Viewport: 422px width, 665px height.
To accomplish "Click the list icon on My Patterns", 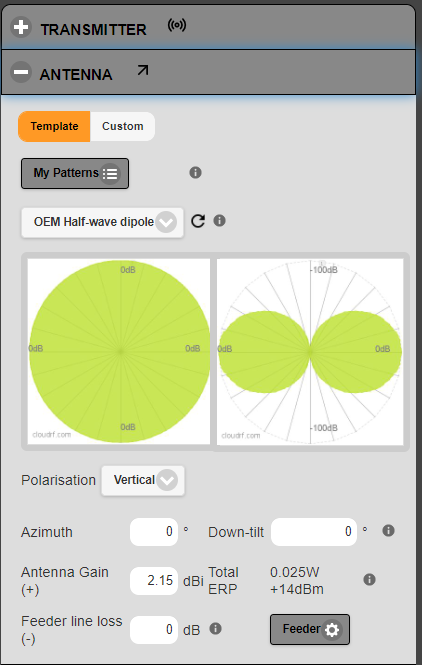I will tap(110, 174).
